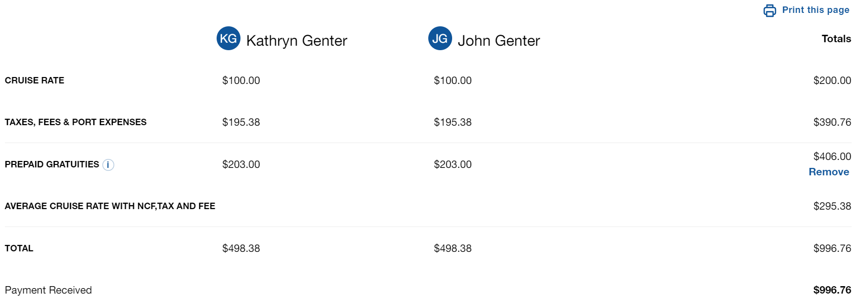Click the Prepaid Gratuities info icon
868x304 pixels.
pos(108,165)
